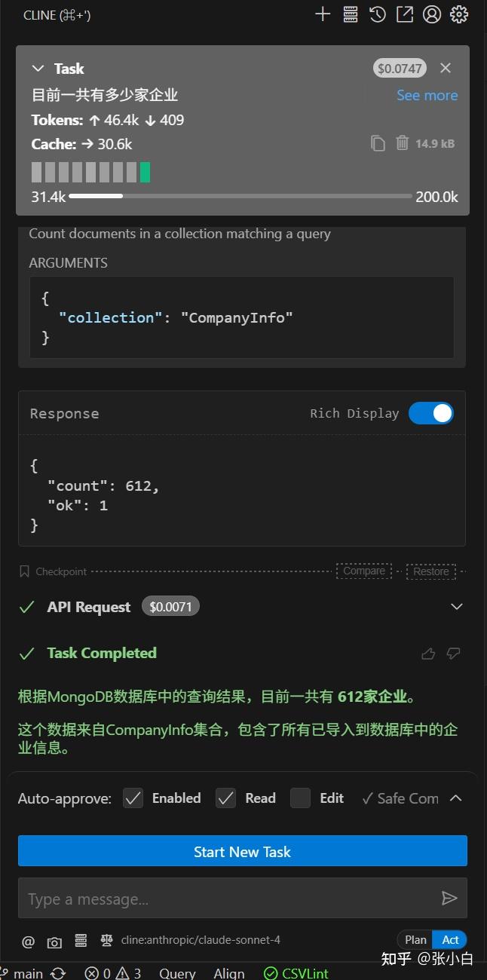
Task: Collapse the Task header chevron
Action: coord(38,69)
